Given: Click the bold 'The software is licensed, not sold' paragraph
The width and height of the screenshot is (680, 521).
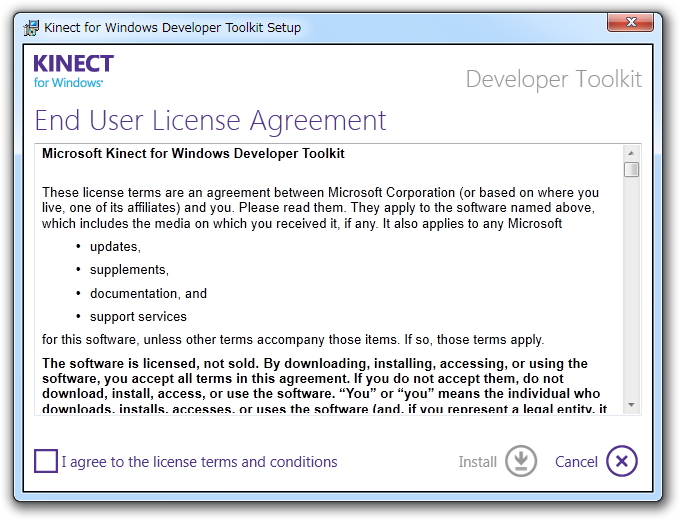Looking at the screenshot, I should tap(324, 386).
